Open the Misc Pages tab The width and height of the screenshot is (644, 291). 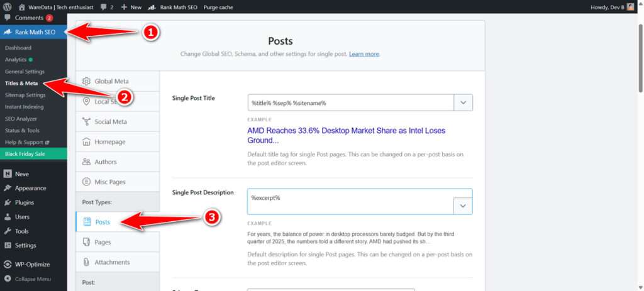[118, 182]
